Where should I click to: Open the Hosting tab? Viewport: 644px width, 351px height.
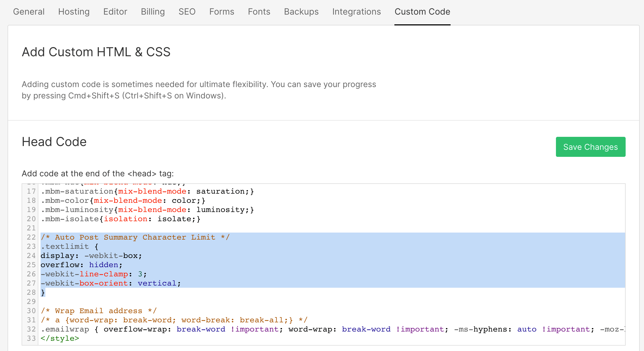point(73,12)
